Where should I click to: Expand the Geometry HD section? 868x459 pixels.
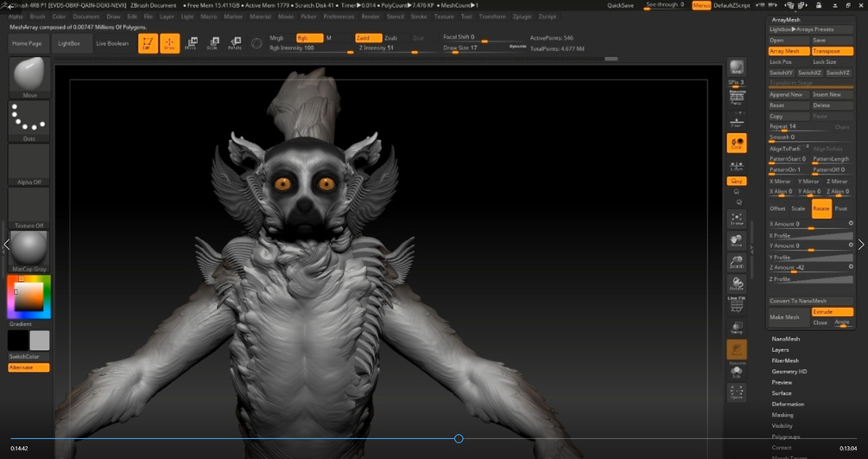[x=789, y=372]
